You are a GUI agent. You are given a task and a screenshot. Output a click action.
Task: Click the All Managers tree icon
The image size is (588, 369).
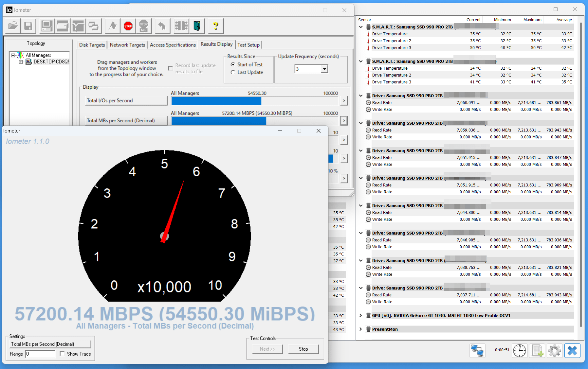(x=21, y=55)
